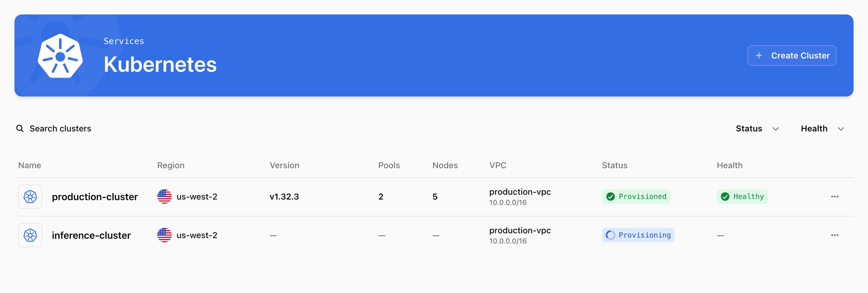Click production-vpc in the inference-cluster row

click(x=520, y=230)
